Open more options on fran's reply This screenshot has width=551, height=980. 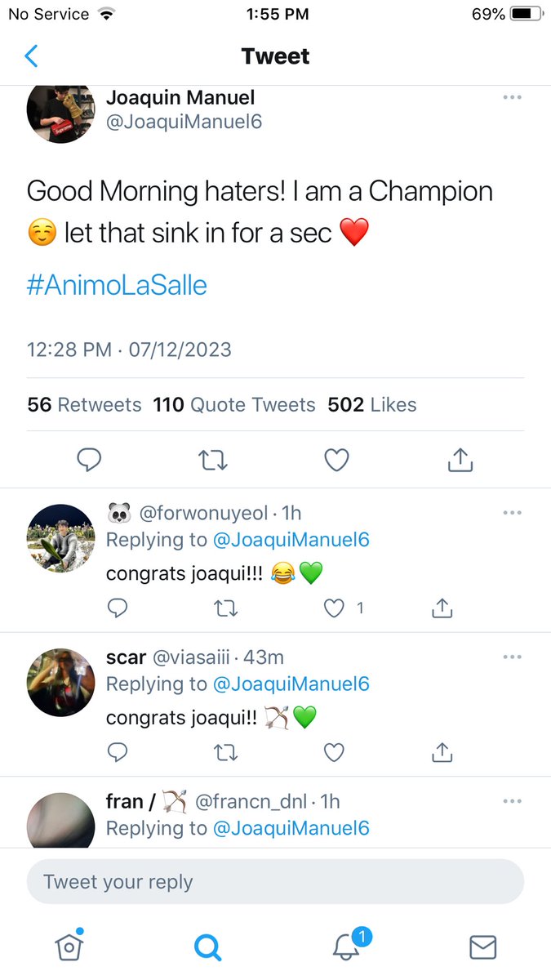[512, 801]
